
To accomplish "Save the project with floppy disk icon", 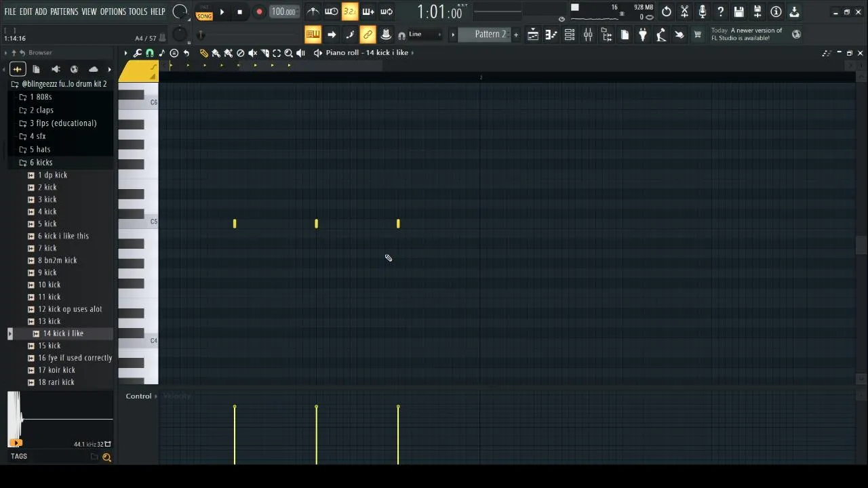I will pyautogui.click(x=739, y=12).
